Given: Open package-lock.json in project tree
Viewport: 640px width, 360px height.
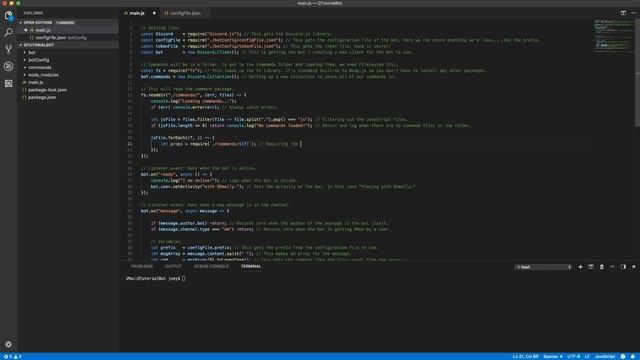Looking at the screenshot, I should (x=47, y=90).
